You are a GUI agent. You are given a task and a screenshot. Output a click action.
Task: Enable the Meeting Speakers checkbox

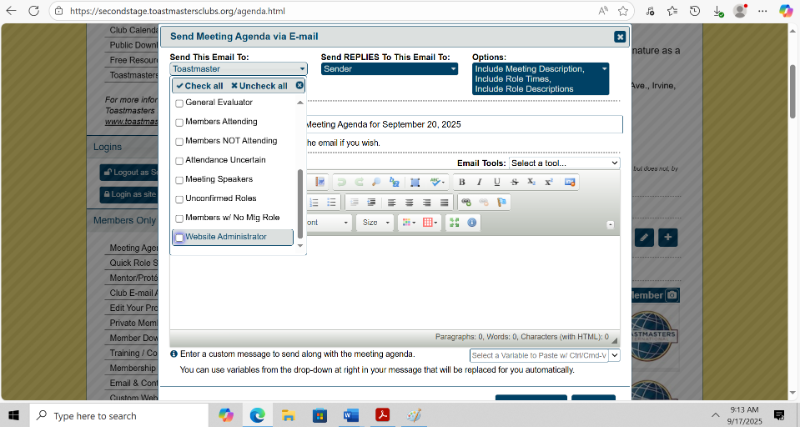(x=180, y=180)
